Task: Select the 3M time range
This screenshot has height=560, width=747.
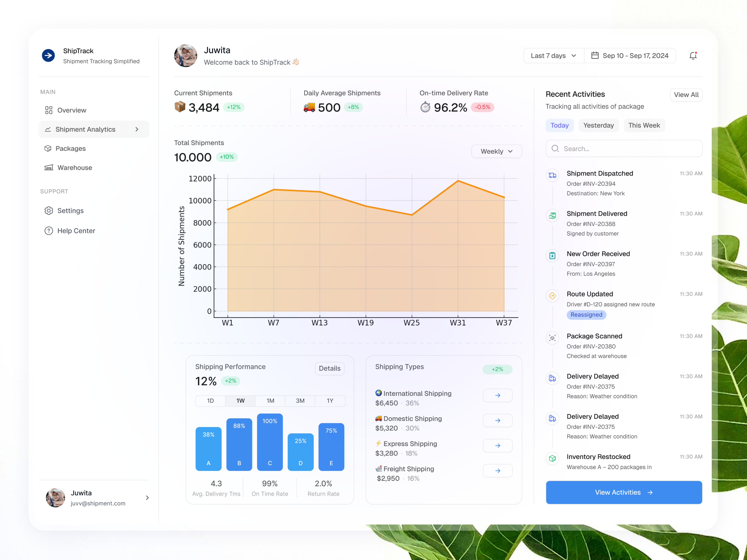Action: point(300,401)
